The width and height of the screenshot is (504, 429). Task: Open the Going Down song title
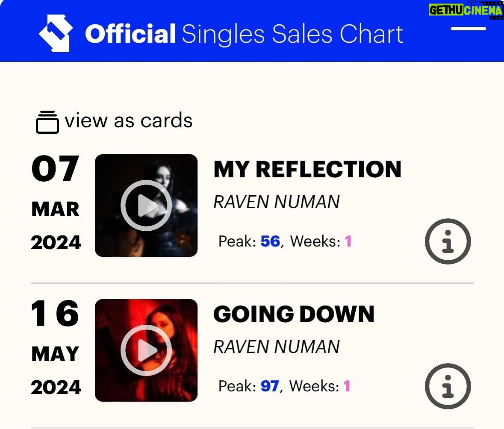coord(294,314)
